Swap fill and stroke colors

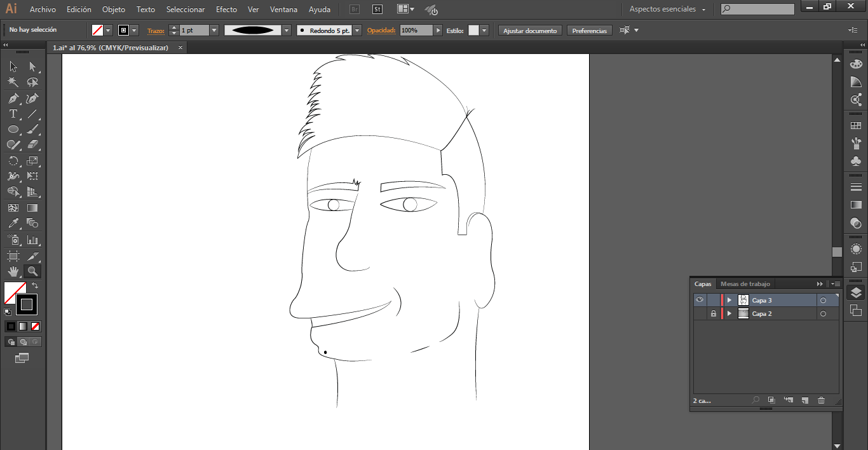35,285
